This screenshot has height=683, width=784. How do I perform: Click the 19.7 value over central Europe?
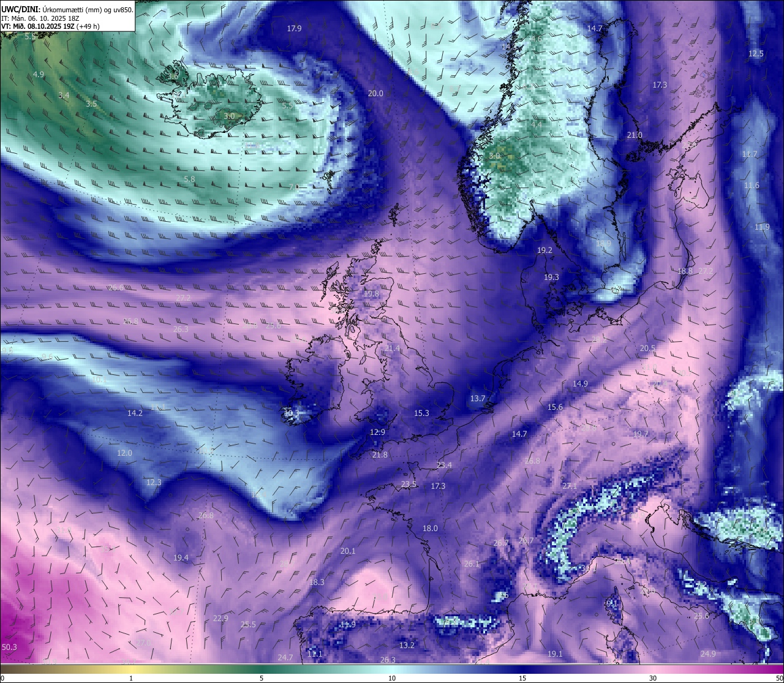[641, 434]
